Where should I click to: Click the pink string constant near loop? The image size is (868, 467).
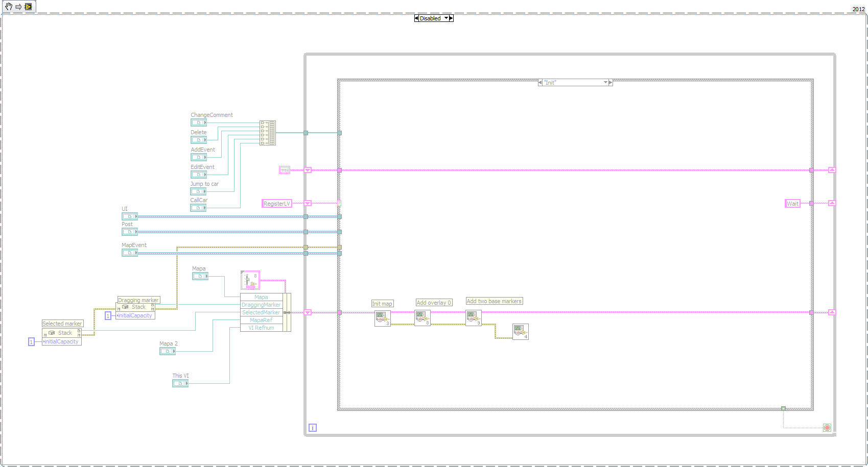[x=285, y=170]
